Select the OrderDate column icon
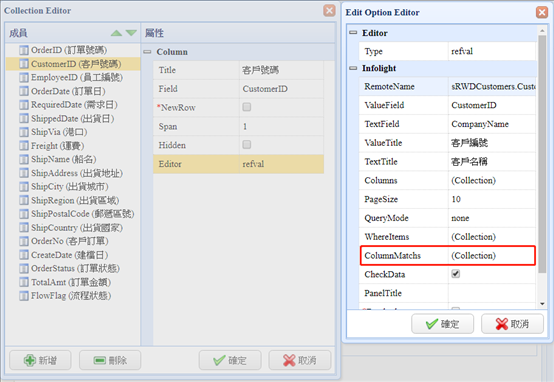 24,91
